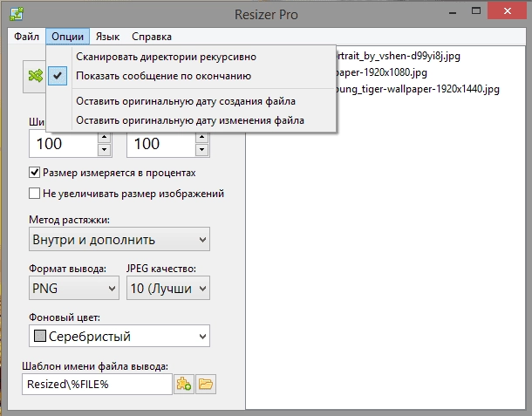
Task: Maximize the Resizer Pro window
Action: (476, 11)
